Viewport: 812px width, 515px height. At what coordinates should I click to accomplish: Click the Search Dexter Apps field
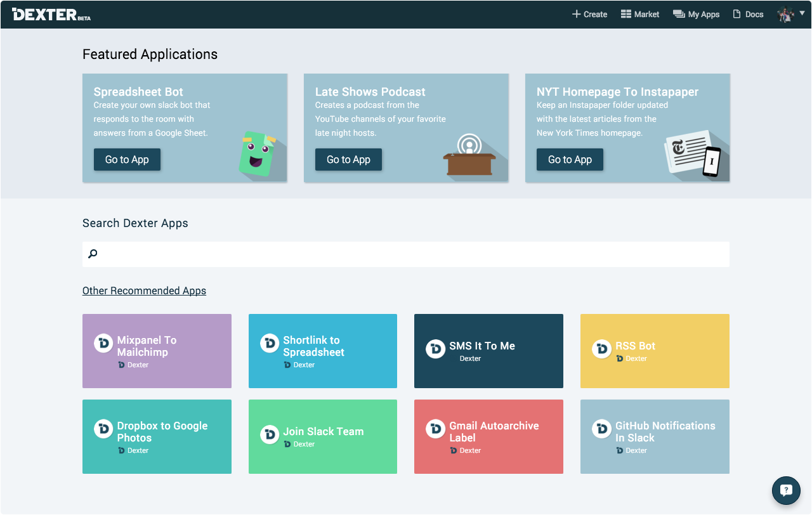[x=406, y=254]
